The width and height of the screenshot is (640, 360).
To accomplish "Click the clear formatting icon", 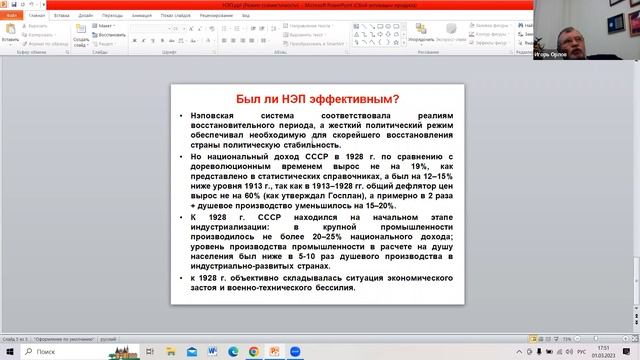I will point(211,29).
